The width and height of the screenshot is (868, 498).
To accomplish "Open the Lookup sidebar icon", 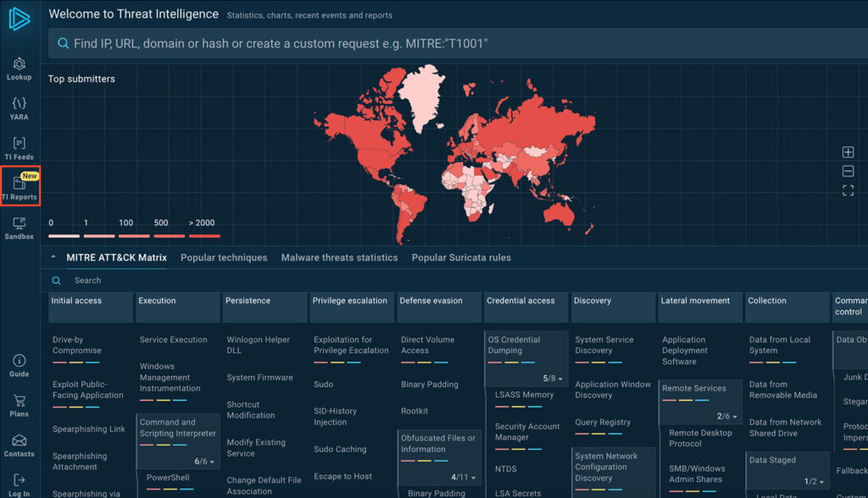I will pos(19,68).
